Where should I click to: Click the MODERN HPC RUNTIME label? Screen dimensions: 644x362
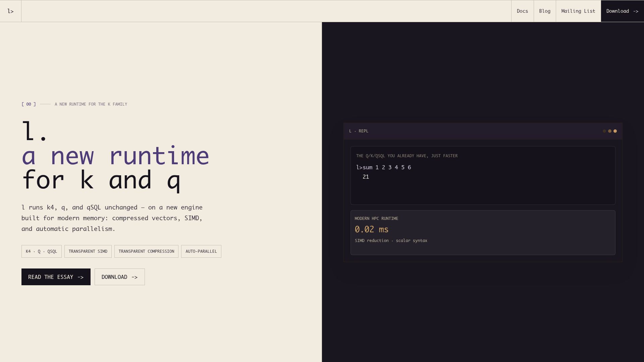376,219
